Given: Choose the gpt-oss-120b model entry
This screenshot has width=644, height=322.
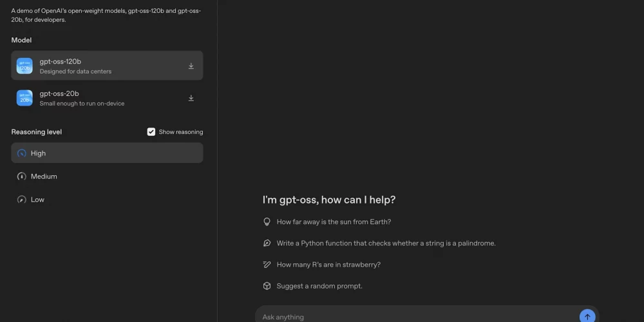Looking at the screenshot, I should pyautogui.click(x=107, y=65).
